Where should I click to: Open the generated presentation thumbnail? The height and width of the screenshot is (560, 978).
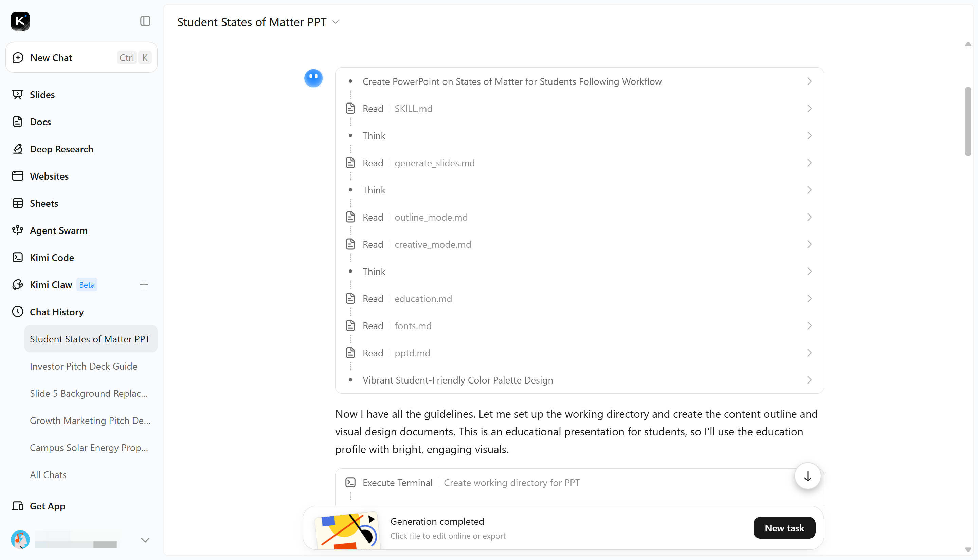click(347, 530)
